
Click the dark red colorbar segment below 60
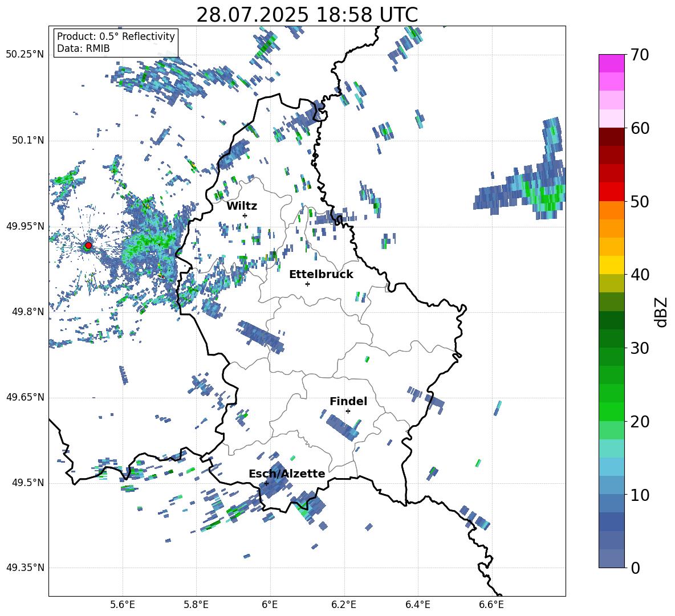(611, 137)
